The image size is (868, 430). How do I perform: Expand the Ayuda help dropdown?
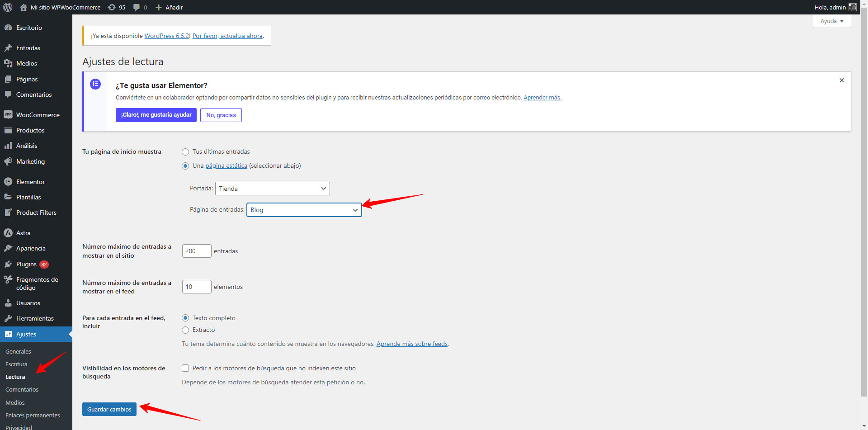coord(832,21)
